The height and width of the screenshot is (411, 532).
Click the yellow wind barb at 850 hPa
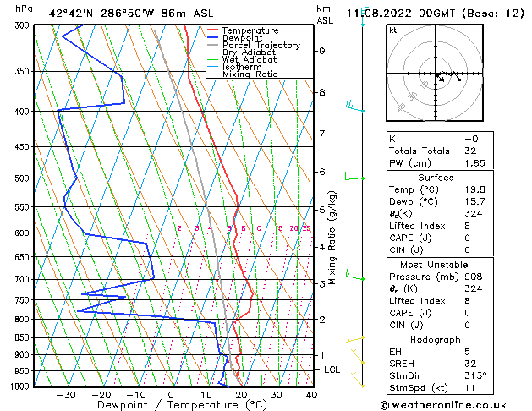click(x=355, y=339)
